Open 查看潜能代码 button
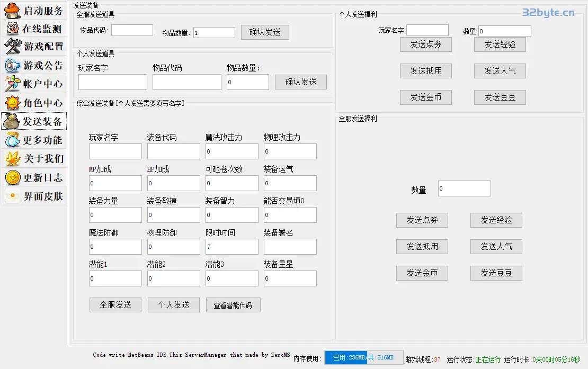Screen dimensions: 588x369 tap(233, 305)
